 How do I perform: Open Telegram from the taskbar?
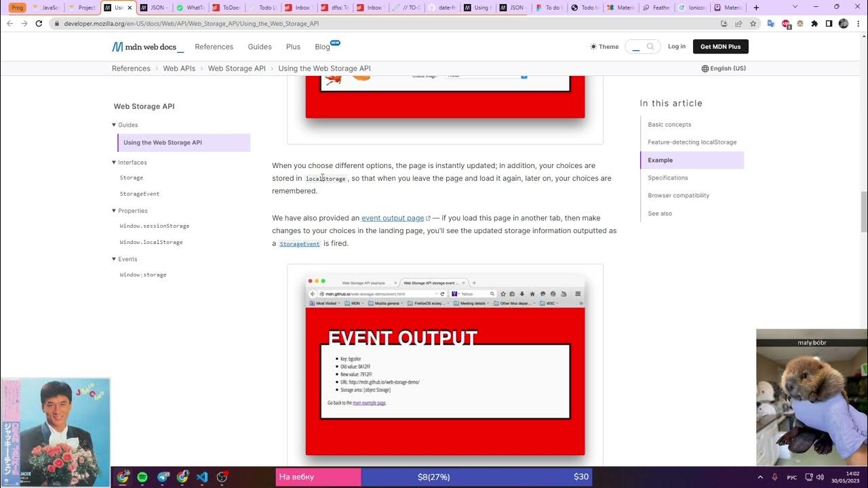click(x=163, y=477)
